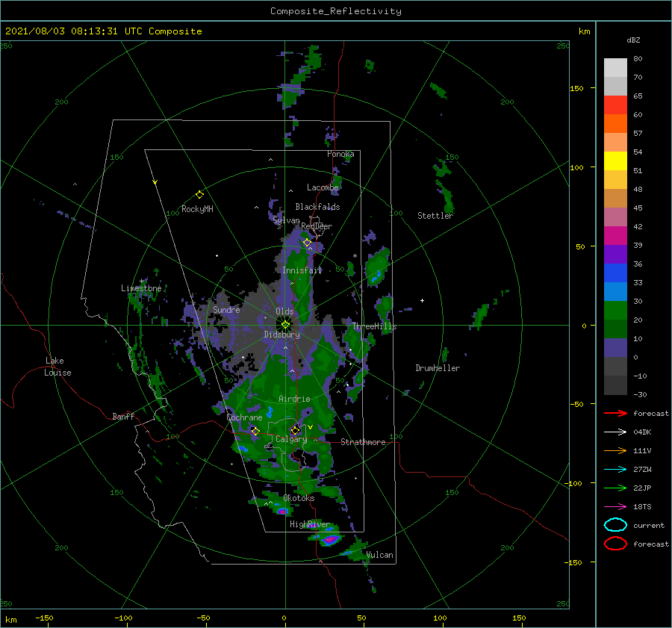The height and width of the screenshot is (628, 672).
Task: Click the magenta storm cell south of HighRiver
Action: point(329,539)
